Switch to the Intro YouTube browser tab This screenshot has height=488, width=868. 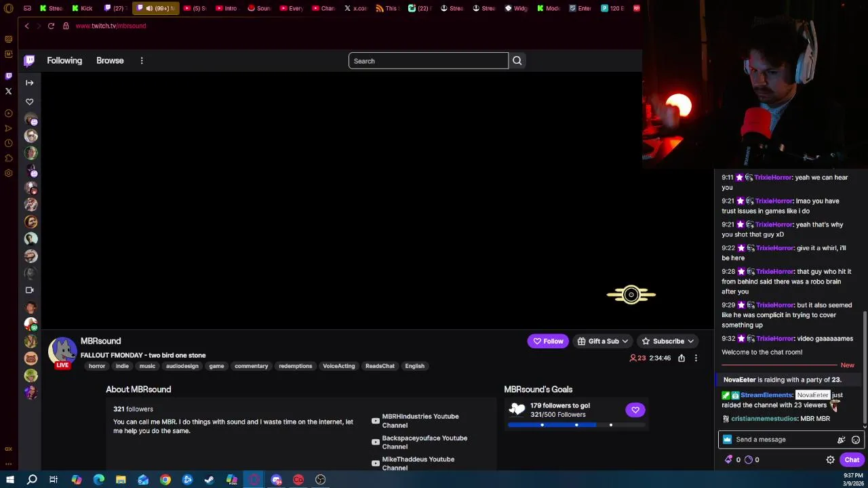point(226,8)
